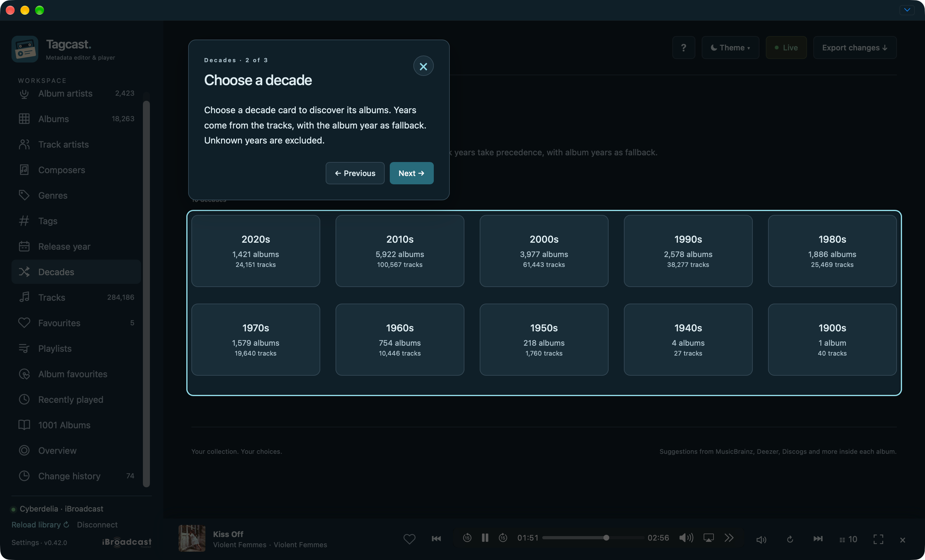Click the Recently played clock icon

pos(24,399)
